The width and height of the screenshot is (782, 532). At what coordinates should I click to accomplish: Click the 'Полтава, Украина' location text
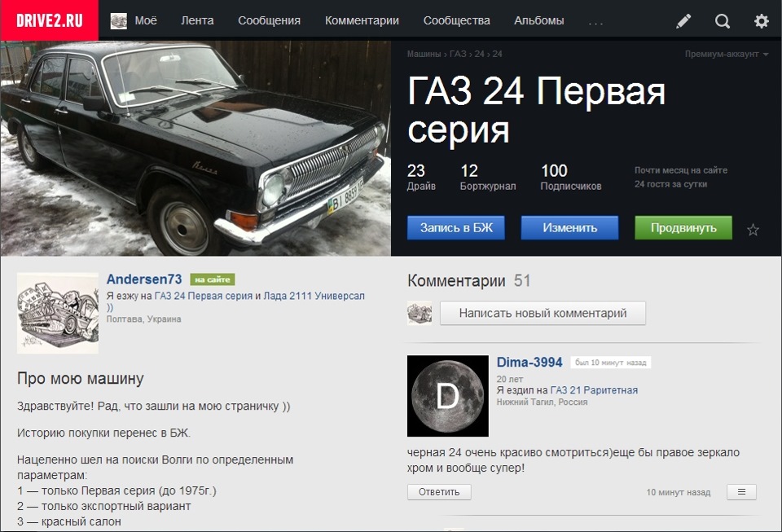pos(143,319)
